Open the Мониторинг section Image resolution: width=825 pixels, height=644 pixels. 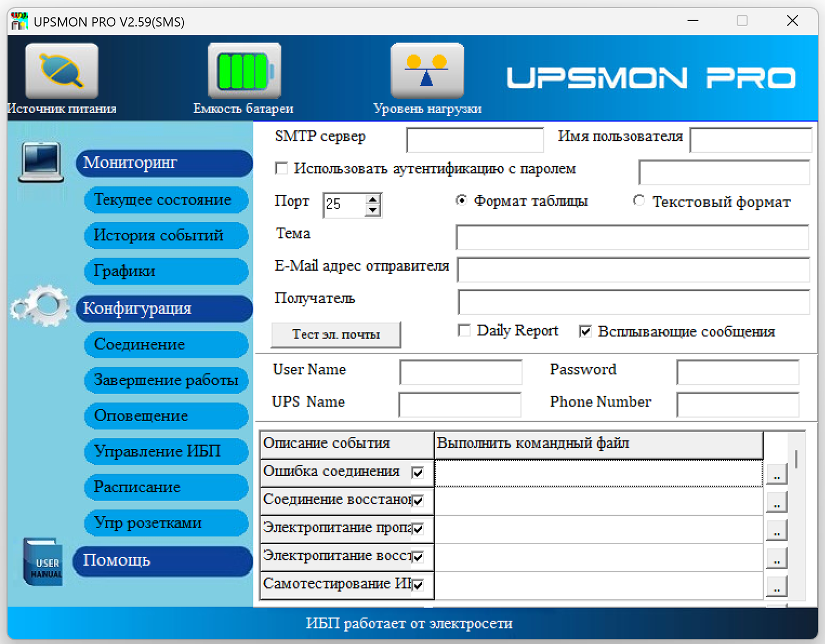coord(164,162)
